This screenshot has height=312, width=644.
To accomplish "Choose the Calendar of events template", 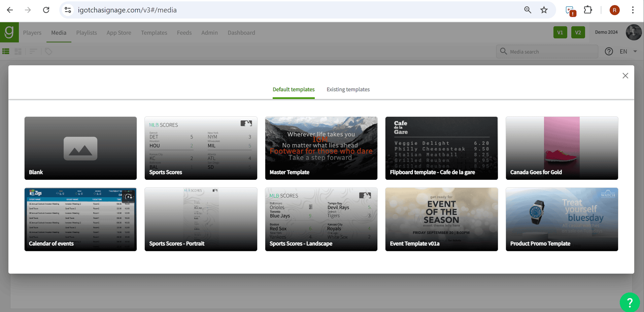I will coord(80,219).
